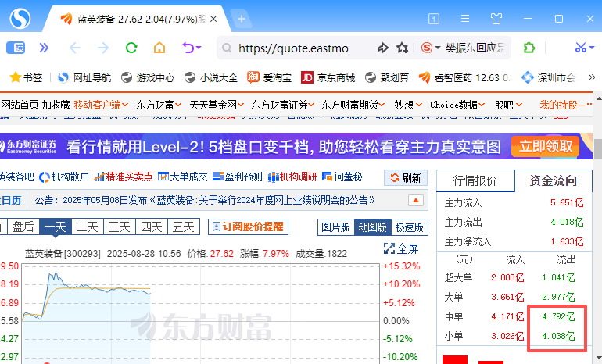Image resolution: width=602 pixels, height=364 pixels.
Task: Switch to 图片版 chart mode
Action: (336, 227)
